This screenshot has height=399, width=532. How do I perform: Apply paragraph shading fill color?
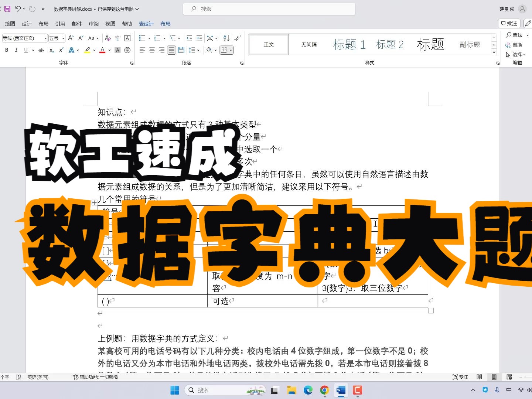[x=209, y=50]
